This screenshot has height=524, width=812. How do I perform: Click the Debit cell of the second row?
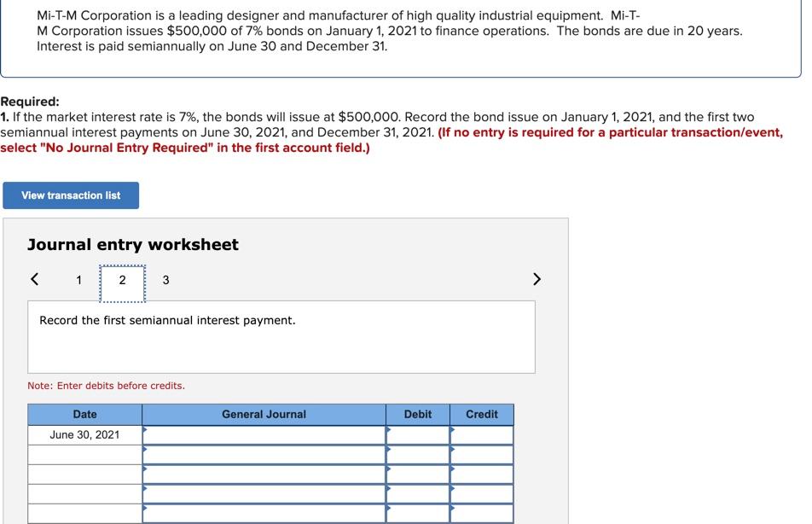coord(418,454)
